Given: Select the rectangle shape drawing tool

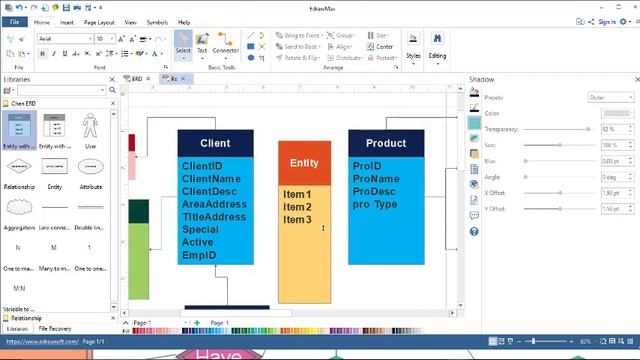Looking at the screenshot, I should coord(251,47).
